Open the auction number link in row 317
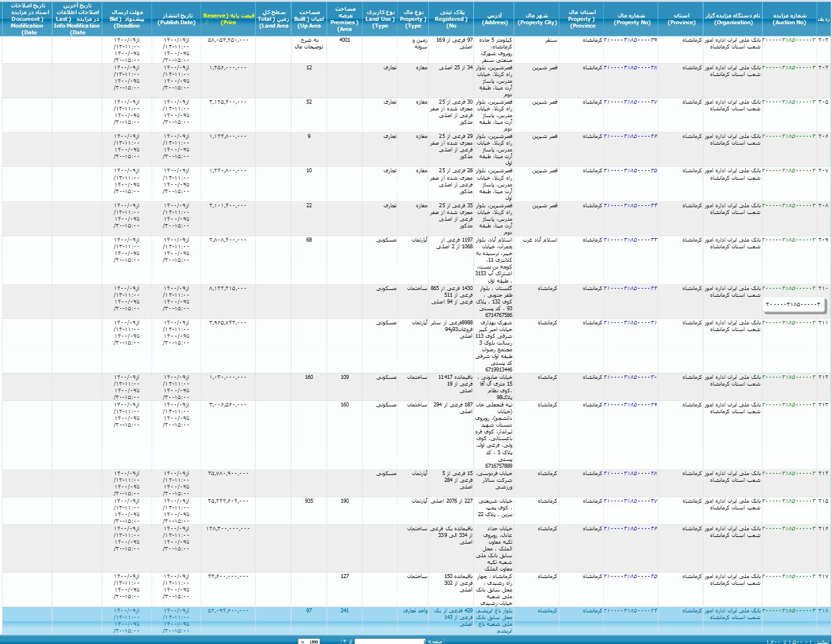The height and width of the screenshot is (644, 832). 788,577
